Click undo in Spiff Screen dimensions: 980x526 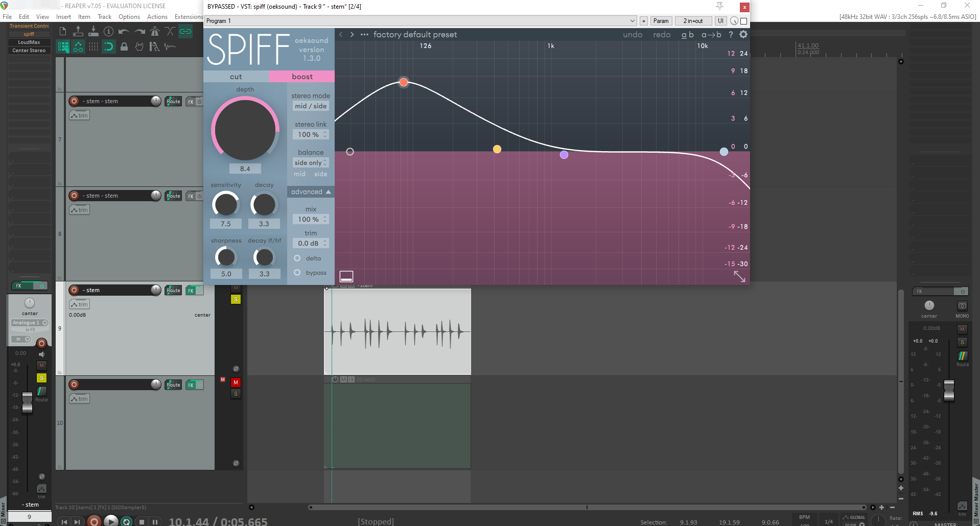[633, 35]
